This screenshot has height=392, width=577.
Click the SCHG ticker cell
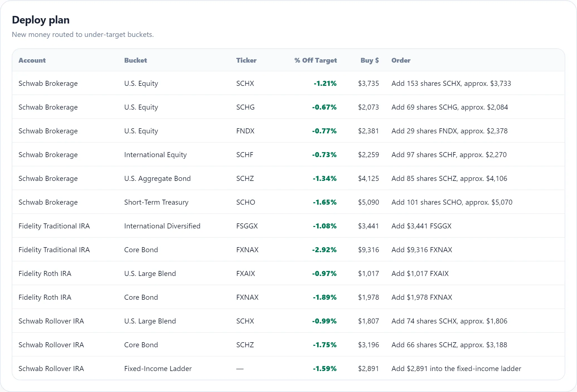point(245,107)
